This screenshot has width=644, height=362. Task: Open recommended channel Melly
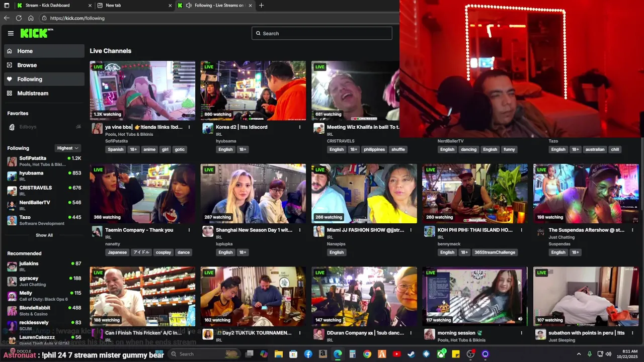click(x=44, y=296)
